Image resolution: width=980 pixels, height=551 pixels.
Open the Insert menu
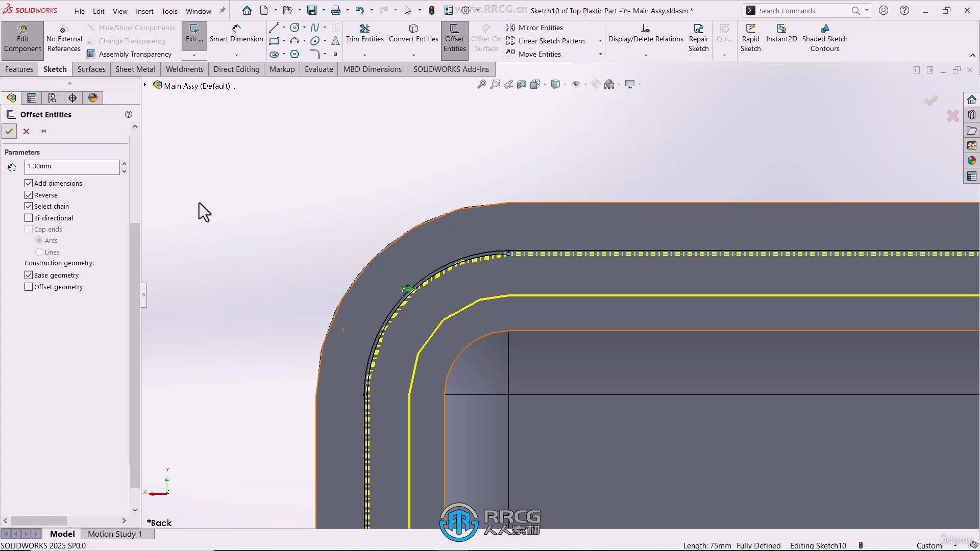click(x=144, y=11)
